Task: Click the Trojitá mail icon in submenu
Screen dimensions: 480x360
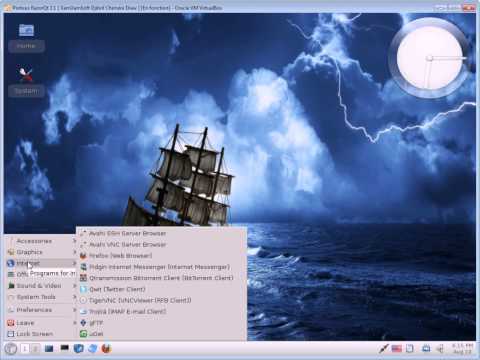Action: point(83,312)
